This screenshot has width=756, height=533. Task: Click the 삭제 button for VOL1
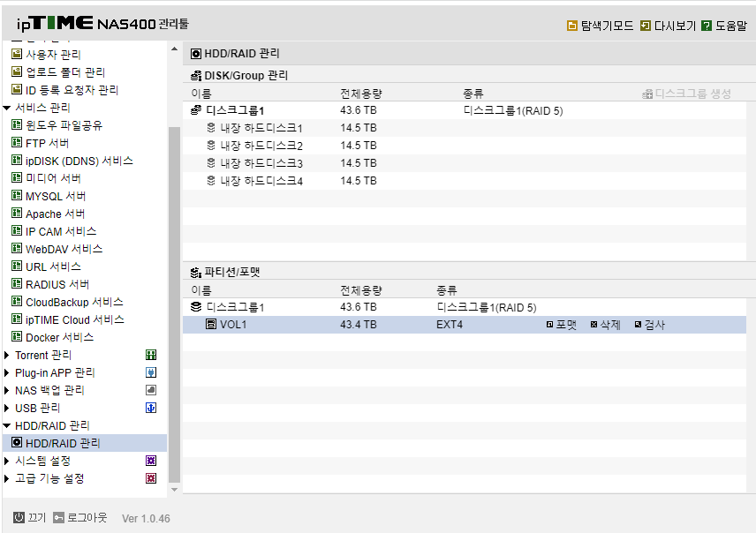606,325
